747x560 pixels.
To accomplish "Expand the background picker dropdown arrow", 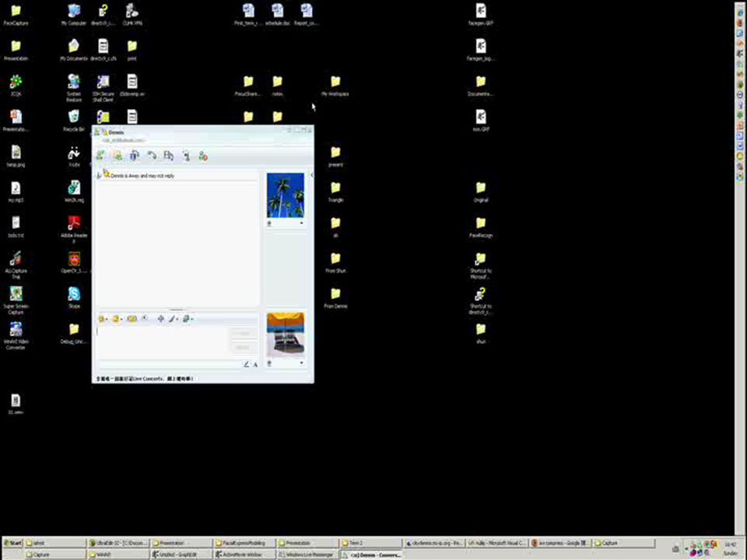I will (x=191, y=319).
